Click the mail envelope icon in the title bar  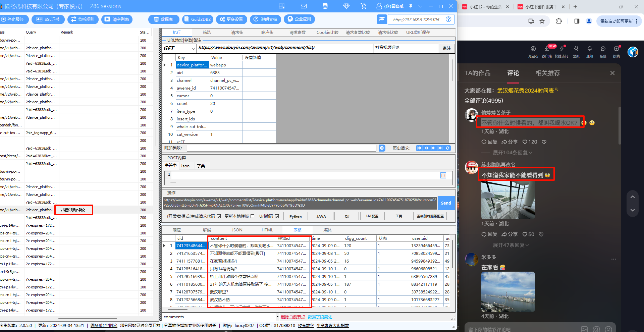304,6
